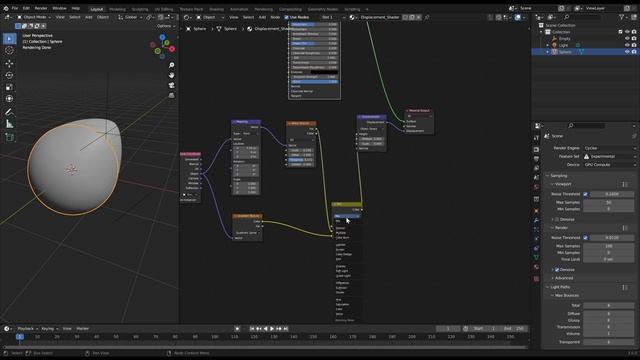
Task: Click the timeline Play button
Action: [272, 329]
